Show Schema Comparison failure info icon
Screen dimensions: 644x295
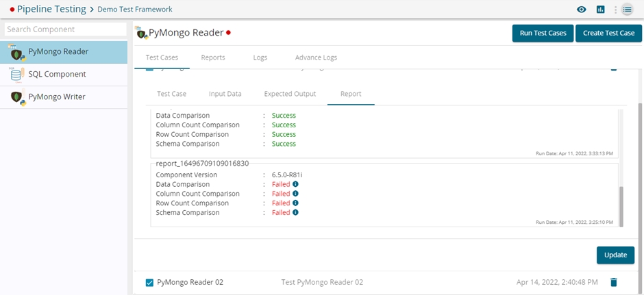tap(295, 213)
